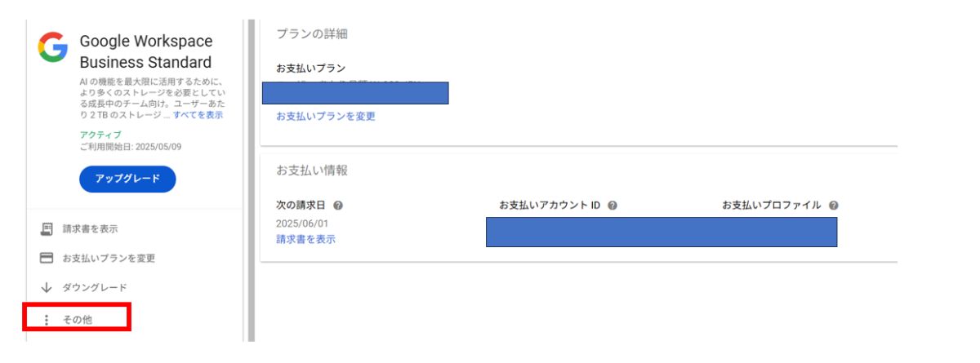Choose sidebar お支払いプランを変更 menu label
This screenshot has width=980, height=363.
pyautogui.click(x=109, y=259)
